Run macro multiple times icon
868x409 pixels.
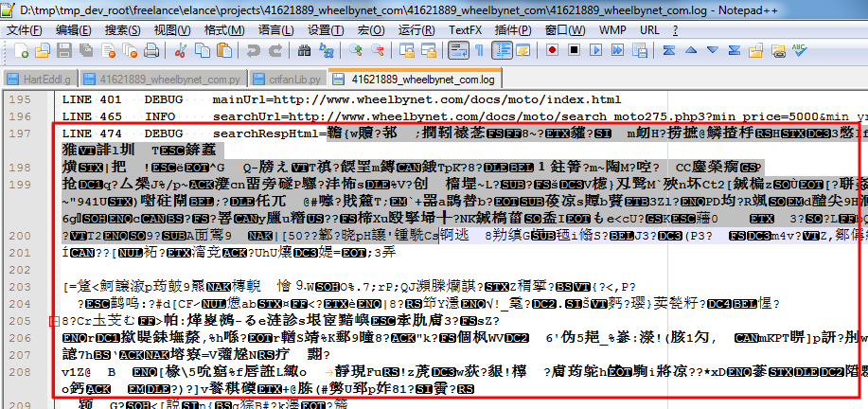tap(617, 50)
